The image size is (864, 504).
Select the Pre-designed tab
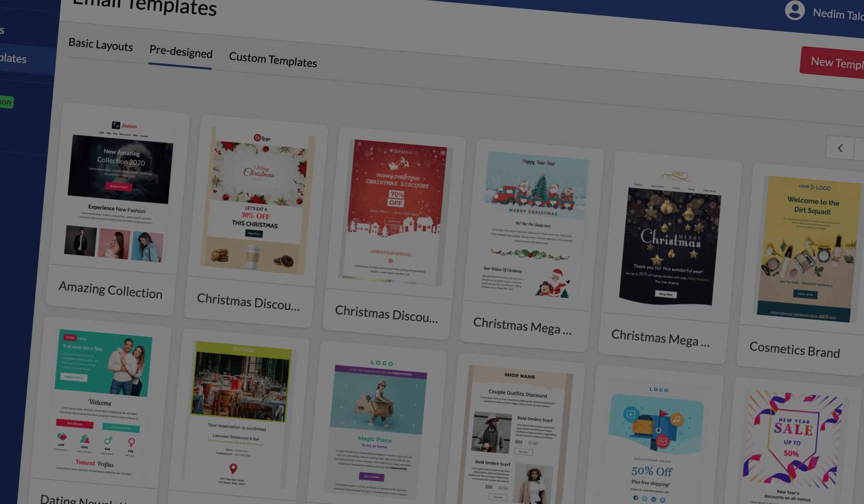[180, 52]
